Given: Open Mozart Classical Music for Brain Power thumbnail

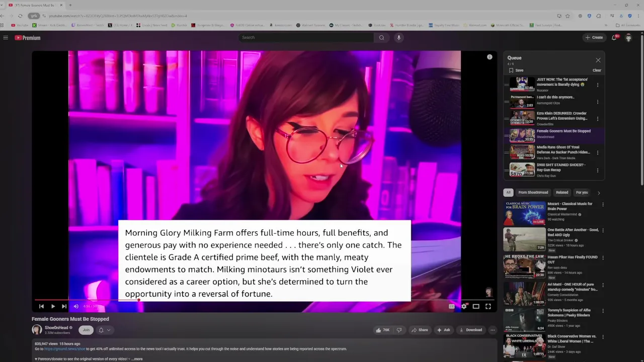Looking at the screenshot, I should tap(524, 213).
